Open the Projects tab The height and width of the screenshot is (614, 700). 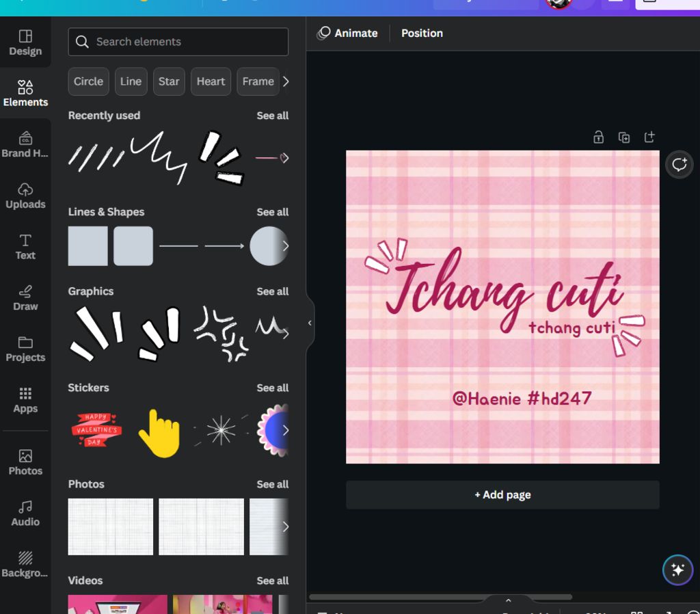click(x=25, y=348)
